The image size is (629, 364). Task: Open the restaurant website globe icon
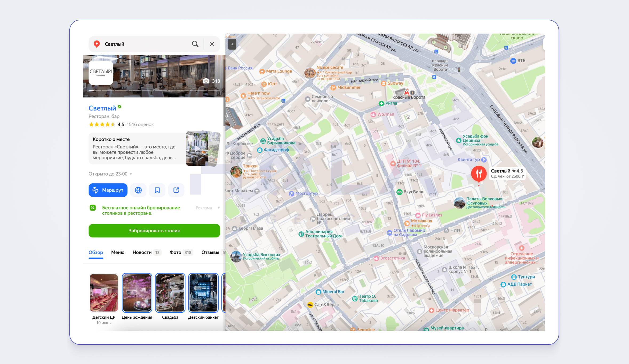point(138,190)
